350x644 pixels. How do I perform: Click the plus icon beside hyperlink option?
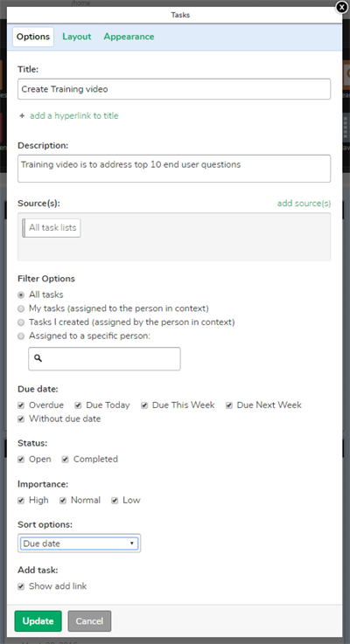pyautogui.click(x=22, y=116)
